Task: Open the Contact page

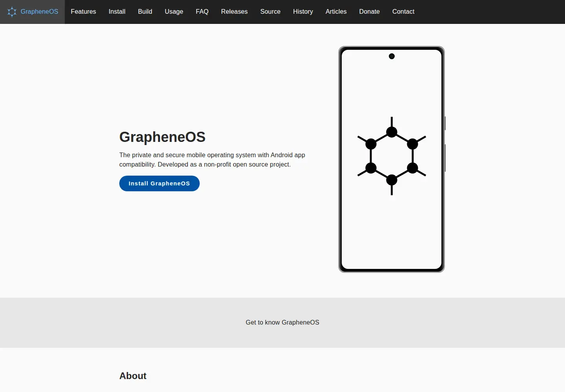Action: 403,12
